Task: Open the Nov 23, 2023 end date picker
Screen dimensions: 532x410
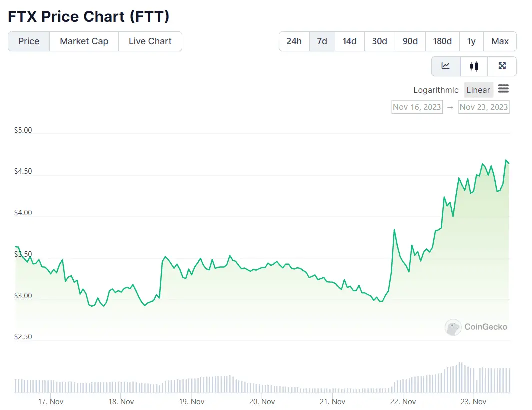Action: [x=483, y=107]
